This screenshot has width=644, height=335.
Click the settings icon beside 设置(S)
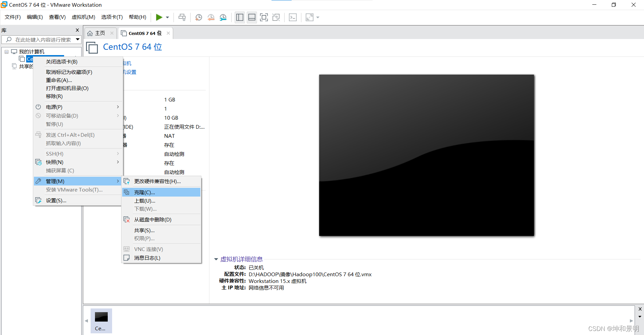[x=39, y=201]
